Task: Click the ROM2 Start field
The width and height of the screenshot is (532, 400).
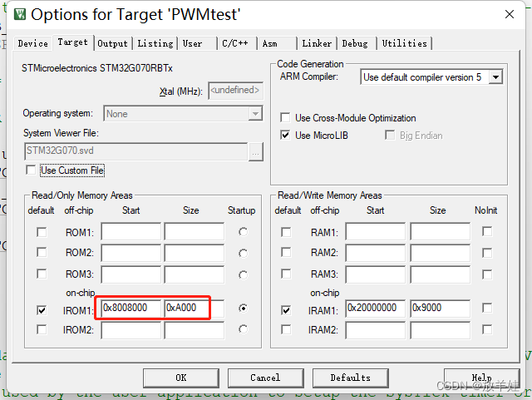Action: [x=131, y=253]
